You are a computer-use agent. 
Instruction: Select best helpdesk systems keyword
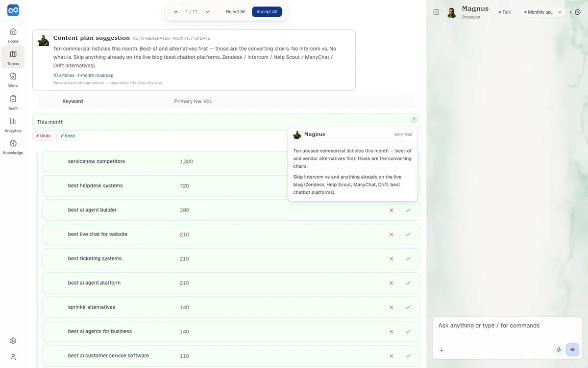point(95,185)
